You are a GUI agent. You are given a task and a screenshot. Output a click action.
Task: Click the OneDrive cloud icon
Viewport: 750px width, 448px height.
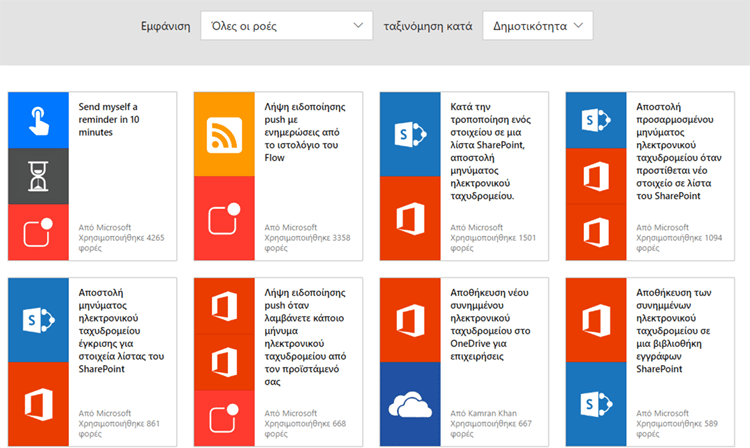click(410, 404)
